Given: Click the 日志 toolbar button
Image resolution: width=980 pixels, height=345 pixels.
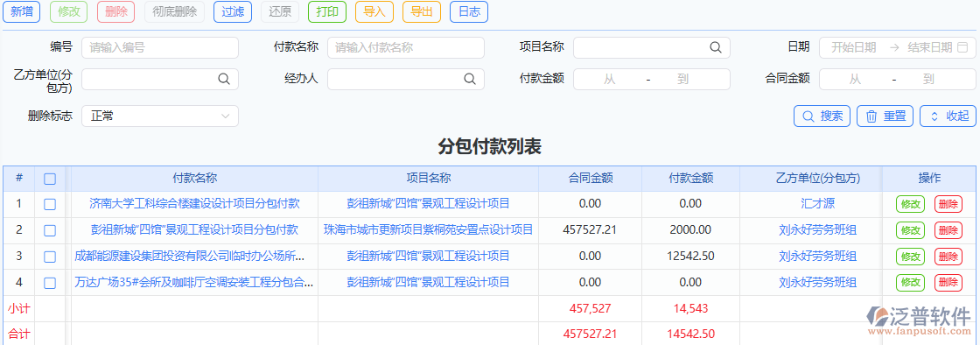Looking at the screenshot, I should [x=469, y=12].
